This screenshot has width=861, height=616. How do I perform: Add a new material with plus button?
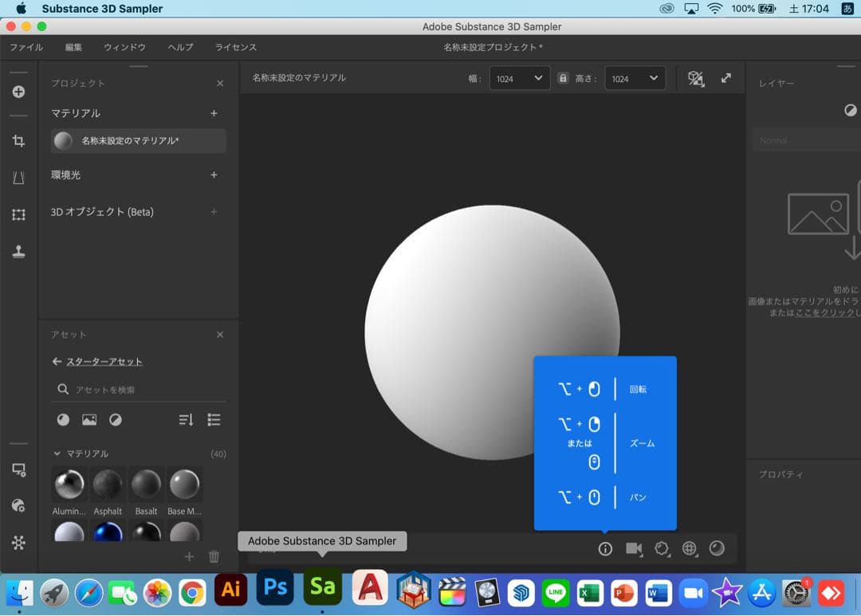click(214, 113)
